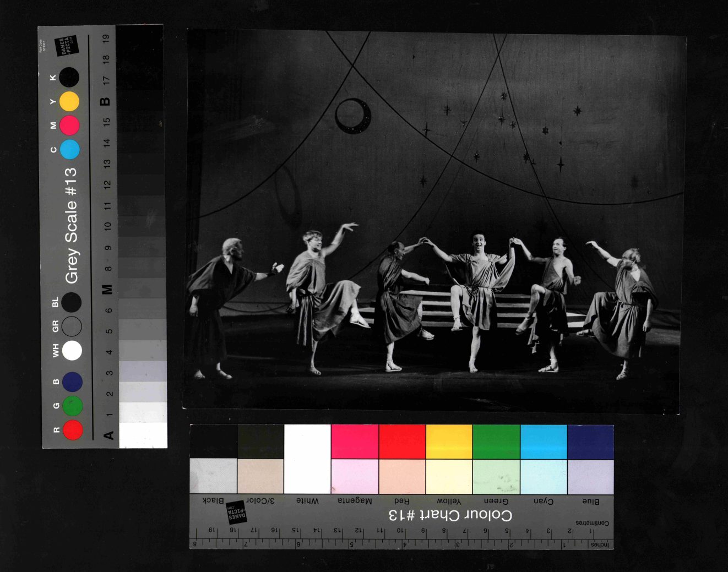728x572 pixels.
Task: Click the yellow circle labeled Y
Action: coord(69,101)
